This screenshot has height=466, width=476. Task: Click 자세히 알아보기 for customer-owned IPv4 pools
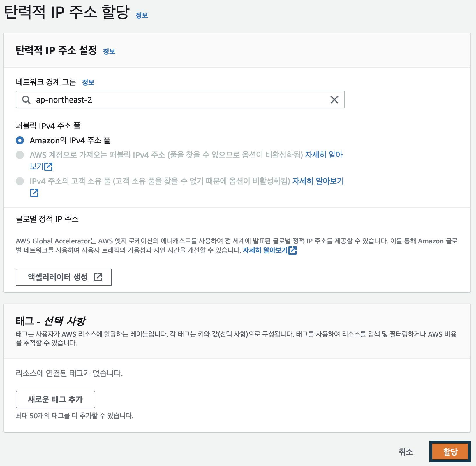tap(317, 181)
